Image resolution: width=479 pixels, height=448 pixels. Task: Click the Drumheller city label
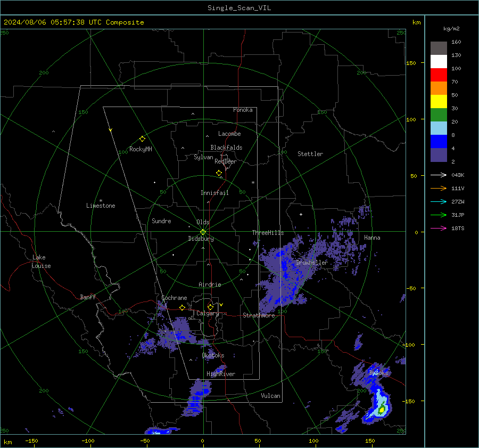312,263
